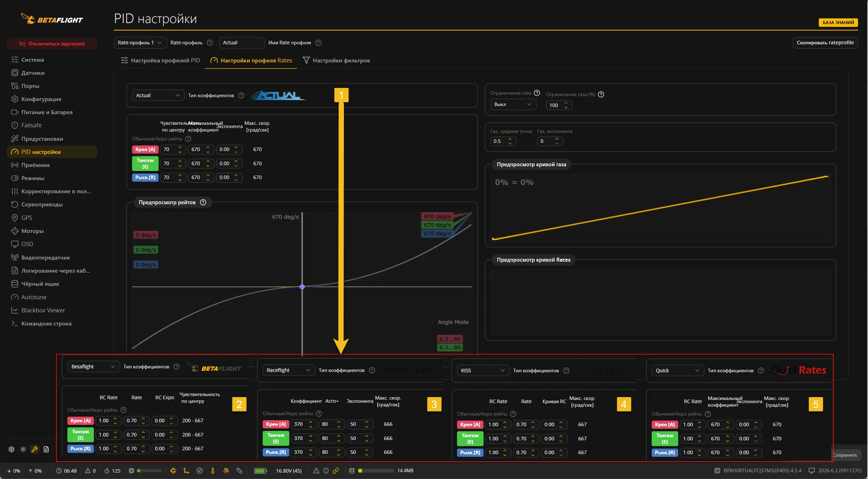Click the Имя Rate профиля field containing Actual

(x=241, y=43)
